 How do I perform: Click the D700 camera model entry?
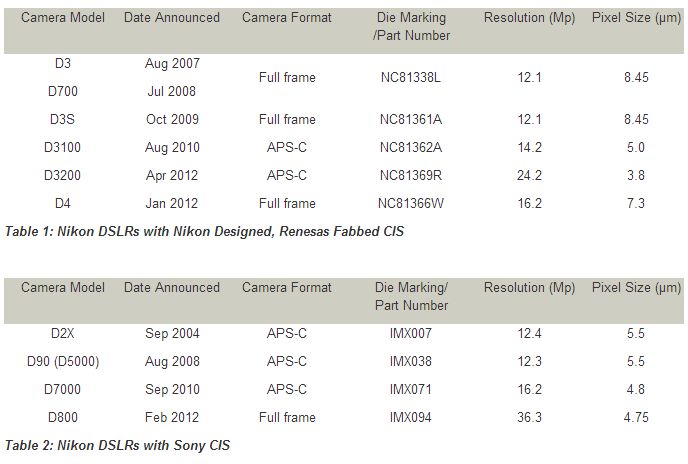63,91
